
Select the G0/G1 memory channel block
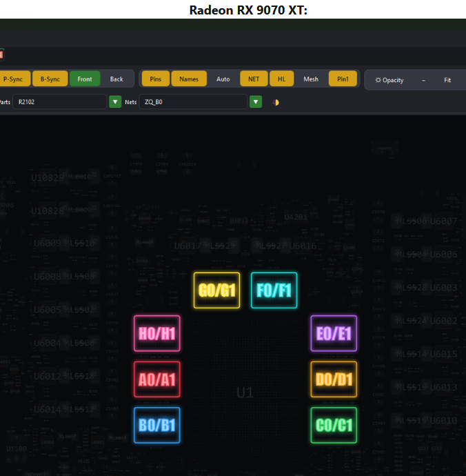(x=216, y=290)
